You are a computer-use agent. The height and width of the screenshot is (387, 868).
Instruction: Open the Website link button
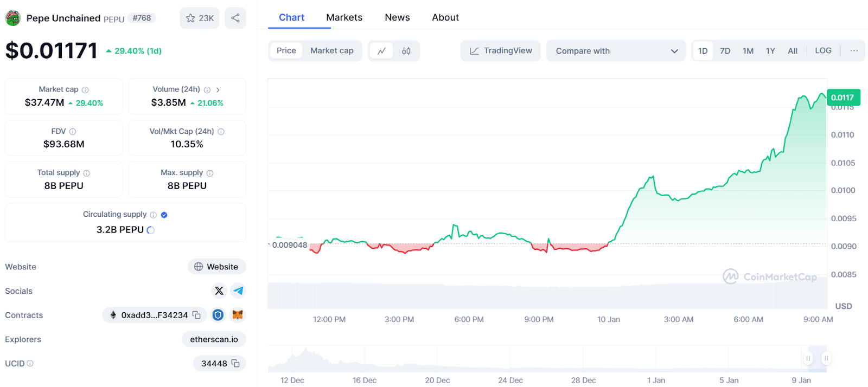217,267
